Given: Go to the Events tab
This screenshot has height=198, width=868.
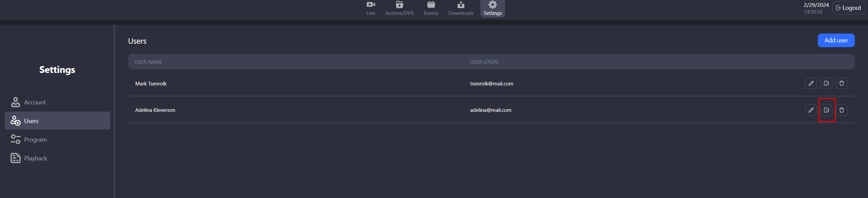Looking at the screenshot, I should [x=431, y=8].
